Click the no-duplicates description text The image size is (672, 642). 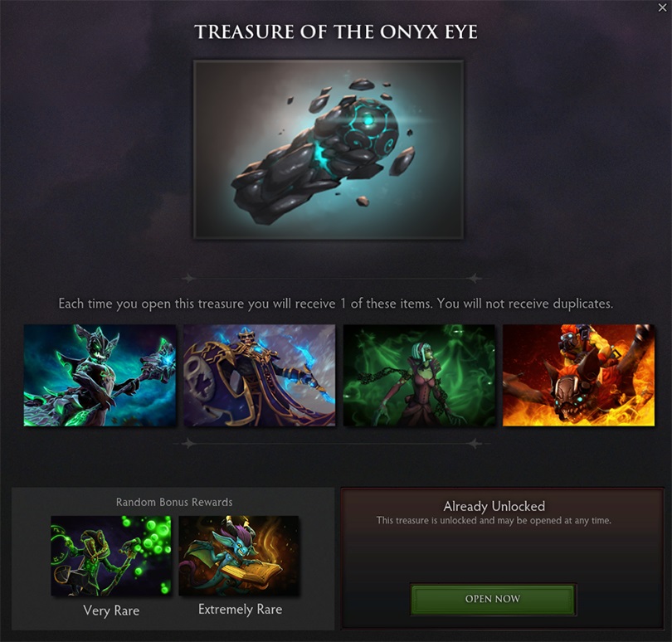click(x=335, y=304)
